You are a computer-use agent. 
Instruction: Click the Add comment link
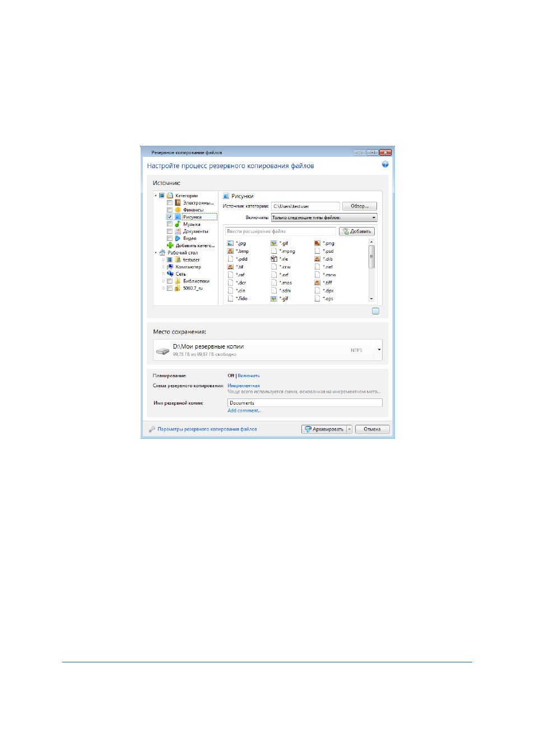[x=244, y=411]
